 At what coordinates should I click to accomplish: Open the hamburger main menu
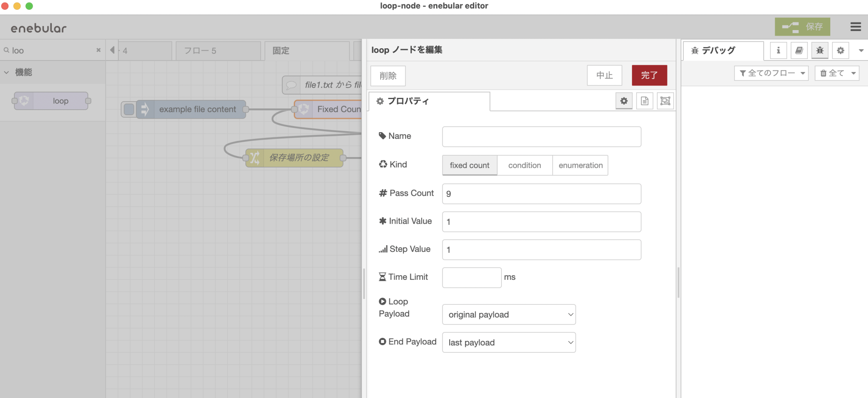pos(856,27)
